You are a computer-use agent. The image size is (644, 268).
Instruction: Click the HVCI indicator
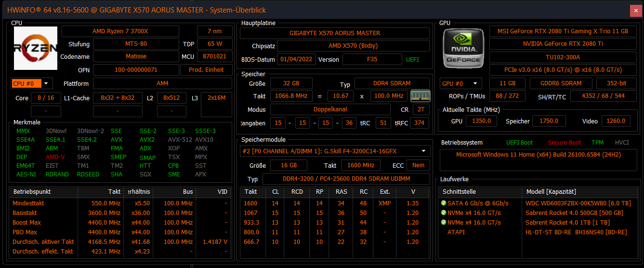[x=622, y=142]
